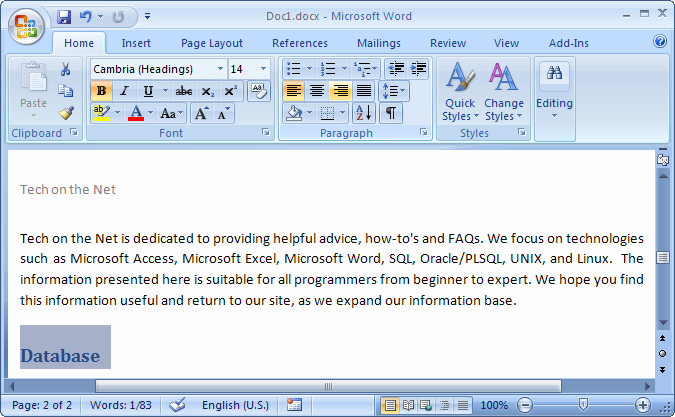Click the macro recording status icon

click(x=294, y=405)
